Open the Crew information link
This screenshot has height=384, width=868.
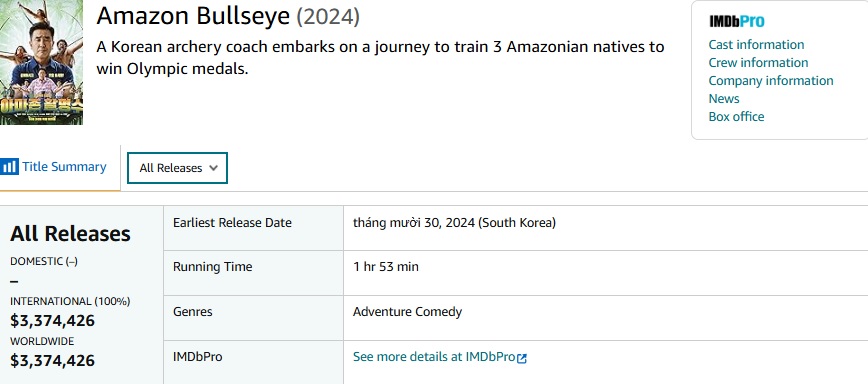(x=758, y=63)
